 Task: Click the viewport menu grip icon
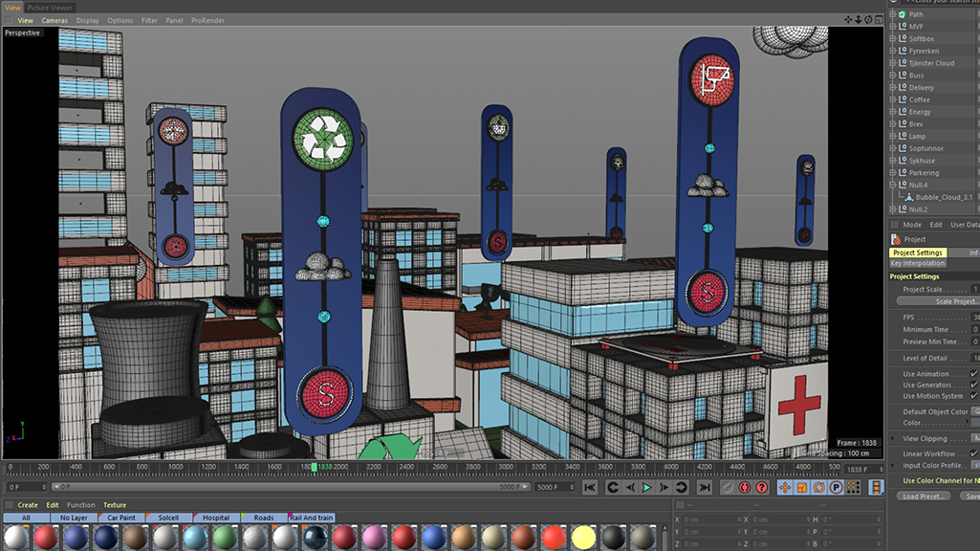coord(9,21)
